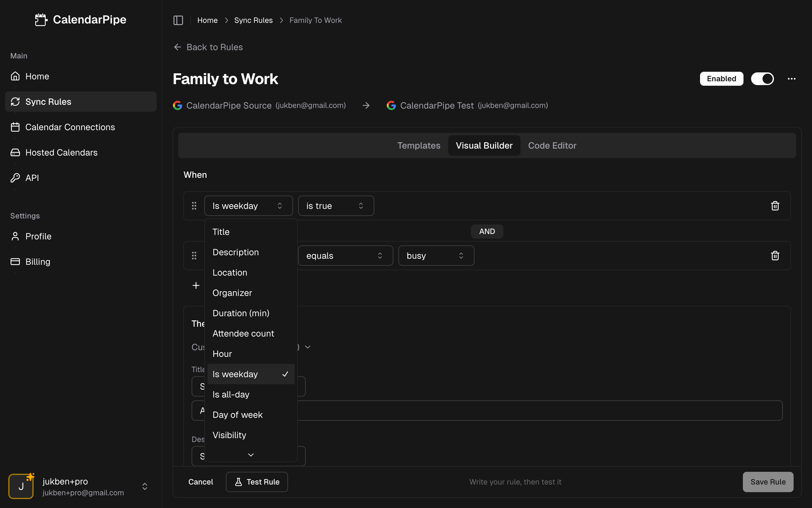Image resolution: width=812 pixels, height=508 pixels.
Task: Open API page in sidebar
Action: [x=81, y=178]
